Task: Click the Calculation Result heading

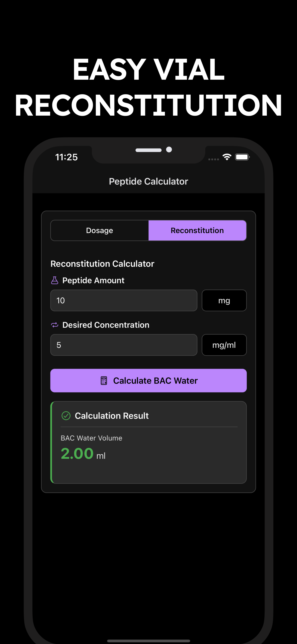Action: [112, 416]
